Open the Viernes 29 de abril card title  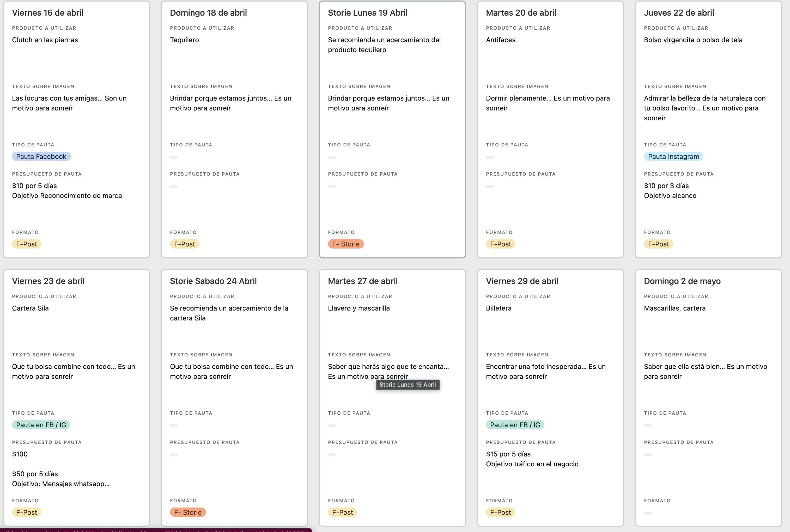tap(522, 281)
